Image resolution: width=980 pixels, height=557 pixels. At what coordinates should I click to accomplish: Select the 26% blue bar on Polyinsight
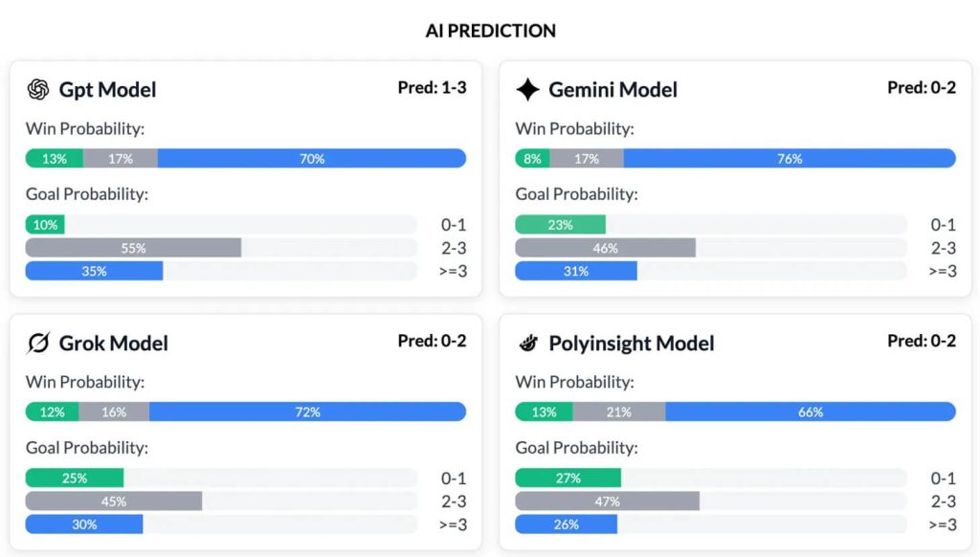point(567,524)
